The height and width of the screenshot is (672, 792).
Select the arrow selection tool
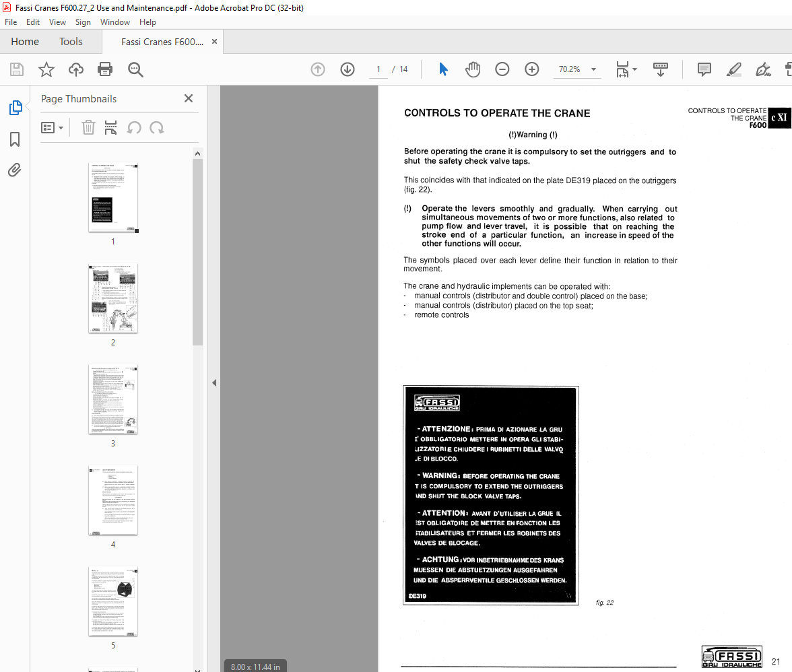pos(443,69)
